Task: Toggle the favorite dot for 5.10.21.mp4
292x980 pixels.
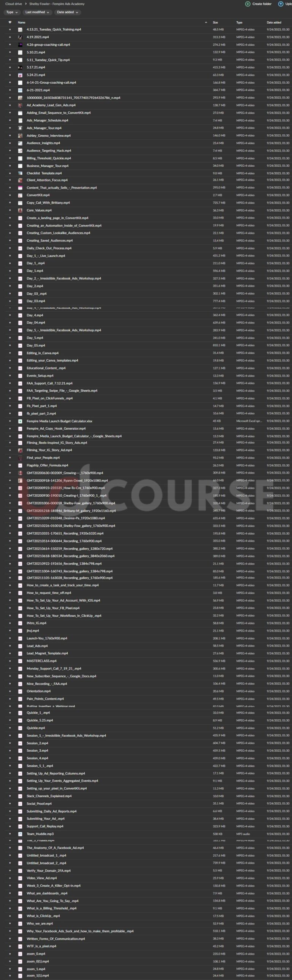Action: tap(10, 52)
